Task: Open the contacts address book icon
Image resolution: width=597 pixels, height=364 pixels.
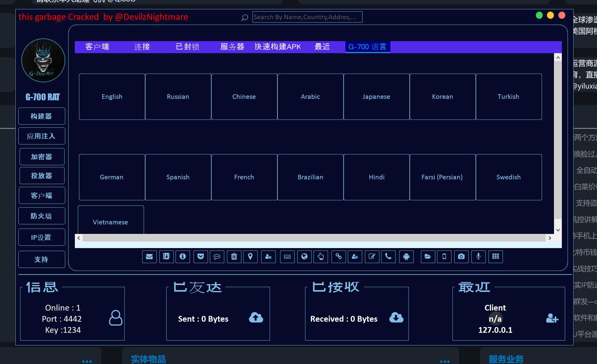Action: (166, 256)
